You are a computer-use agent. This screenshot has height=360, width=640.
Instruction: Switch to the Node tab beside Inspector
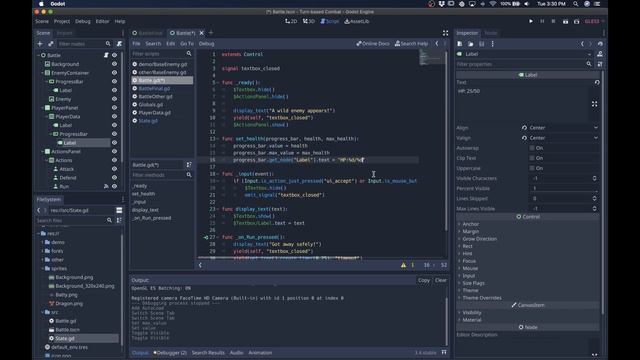491,33
